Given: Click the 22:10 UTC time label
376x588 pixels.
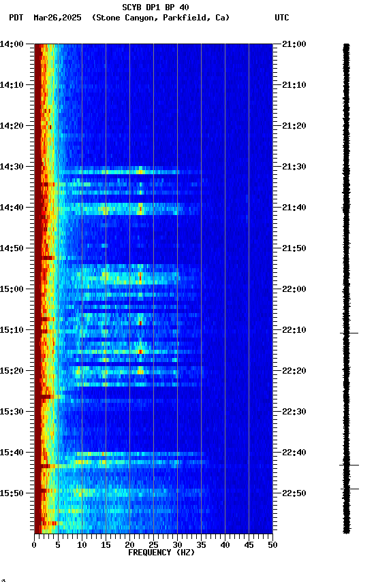Looking at the screenshot, I should [x=294, y=330].
